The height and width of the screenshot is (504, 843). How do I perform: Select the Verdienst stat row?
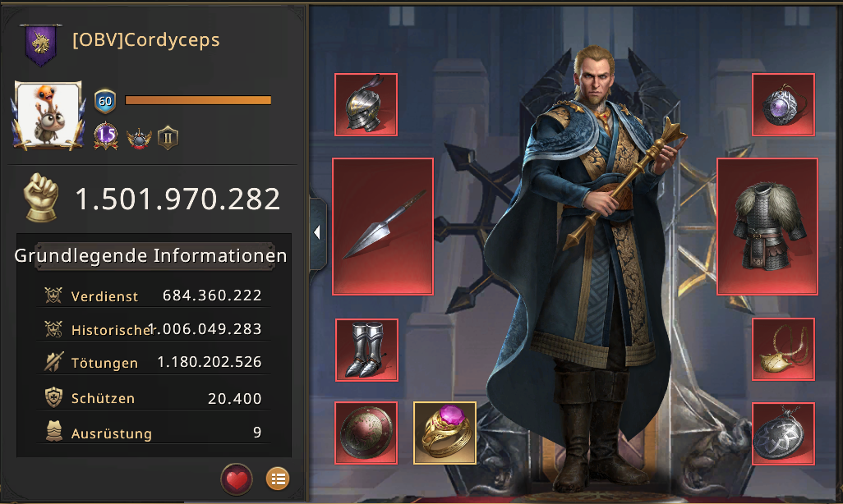(x=154, y=296)
